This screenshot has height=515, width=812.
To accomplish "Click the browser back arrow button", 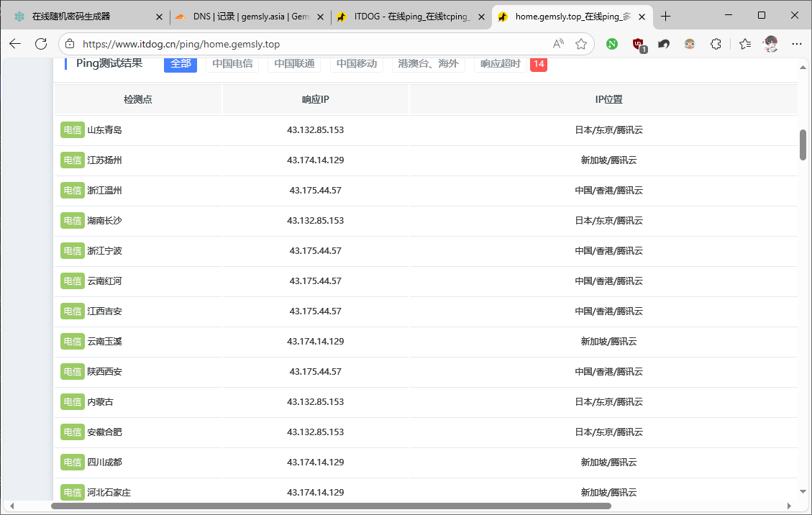I will click(15, 44).
